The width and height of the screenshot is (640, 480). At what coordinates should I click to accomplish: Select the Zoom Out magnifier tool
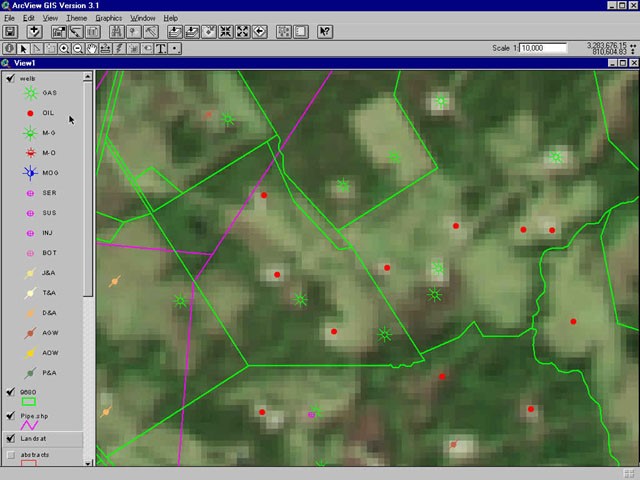point(78,48)
